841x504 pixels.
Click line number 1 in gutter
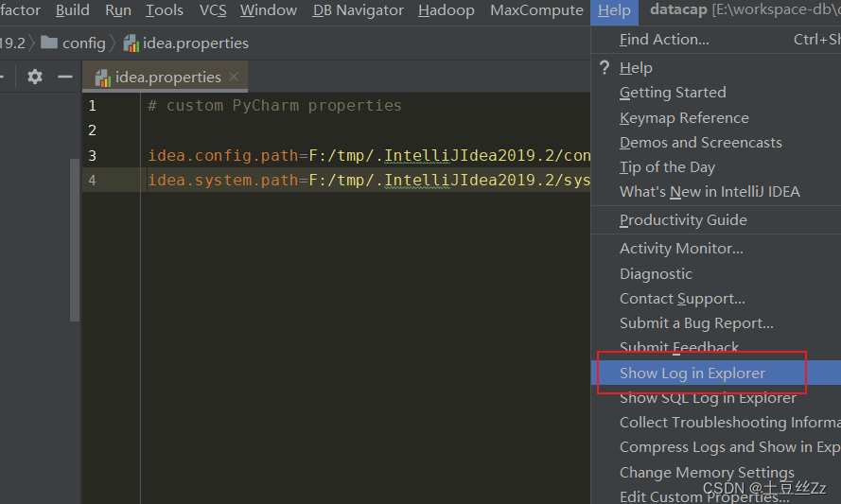click(93, 106)
